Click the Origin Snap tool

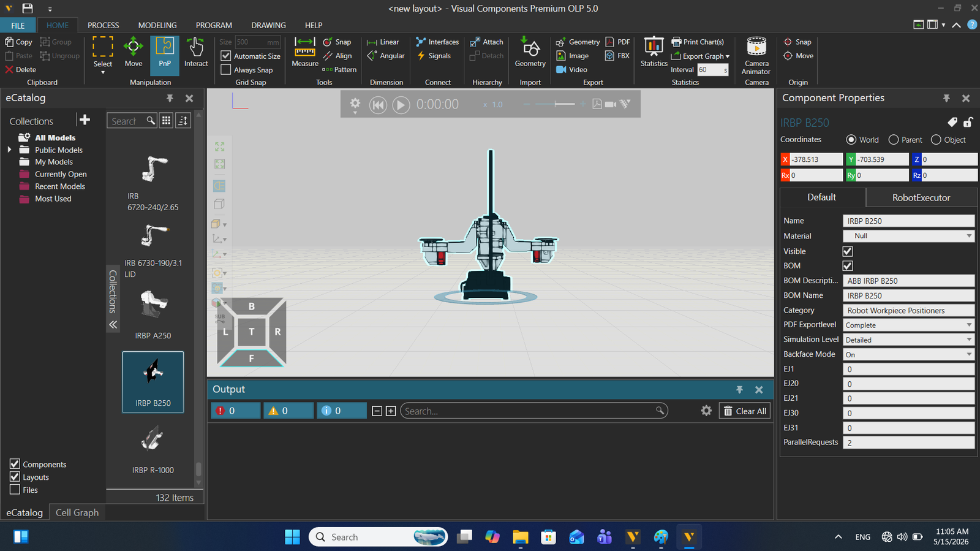(x=797, y=42)
